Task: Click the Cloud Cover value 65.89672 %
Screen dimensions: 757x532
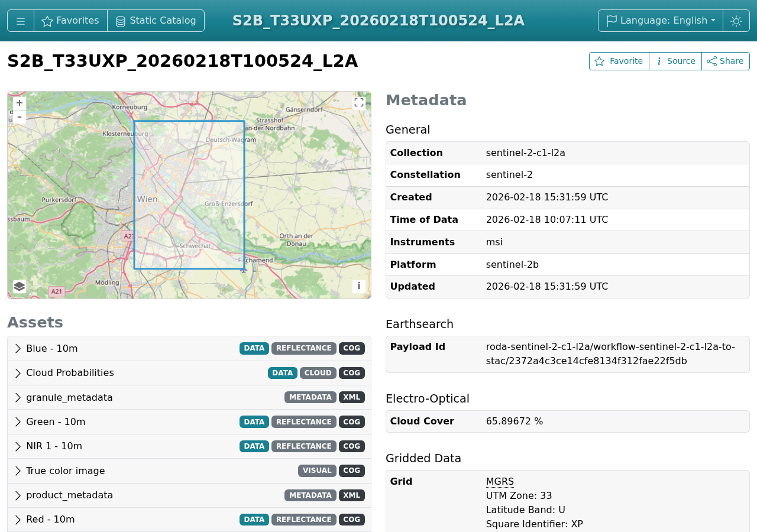Action: [x=515, y=421]
